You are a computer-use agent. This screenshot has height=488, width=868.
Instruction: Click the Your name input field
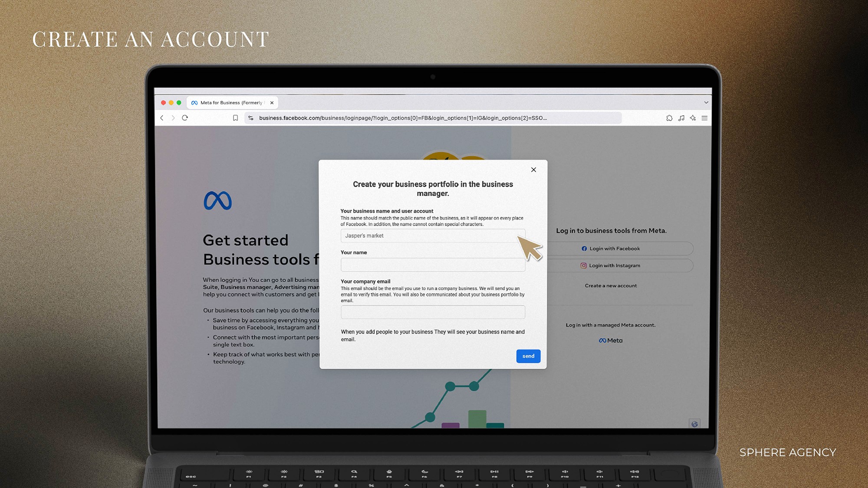click(433, 264)
